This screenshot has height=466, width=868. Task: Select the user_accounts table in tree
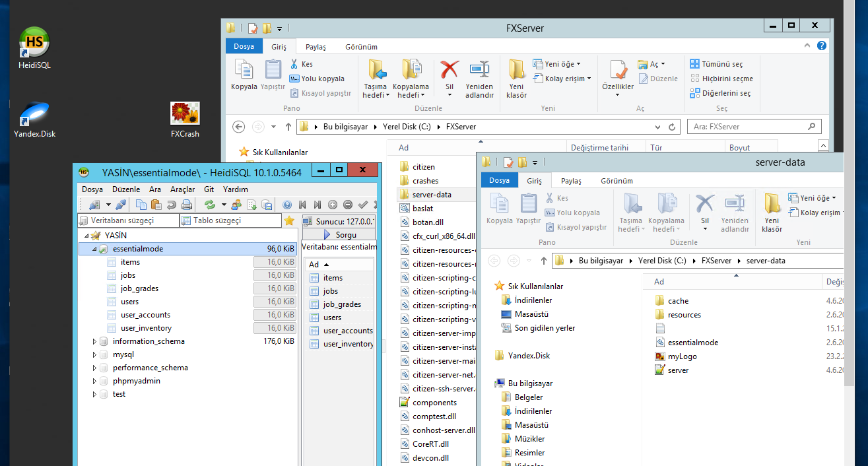coord(145,315)
